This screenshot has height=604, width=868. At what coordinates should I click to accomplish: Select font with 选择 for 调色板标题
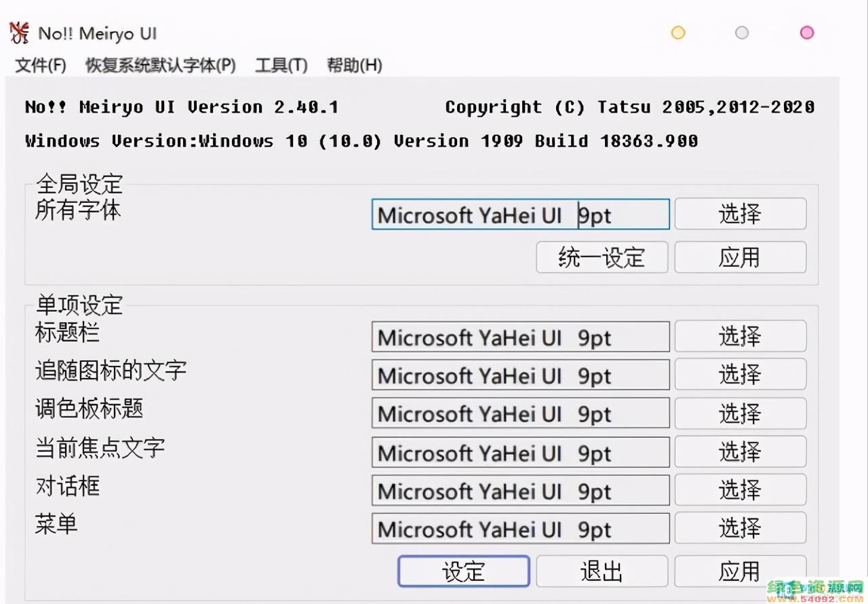[740, 413]
